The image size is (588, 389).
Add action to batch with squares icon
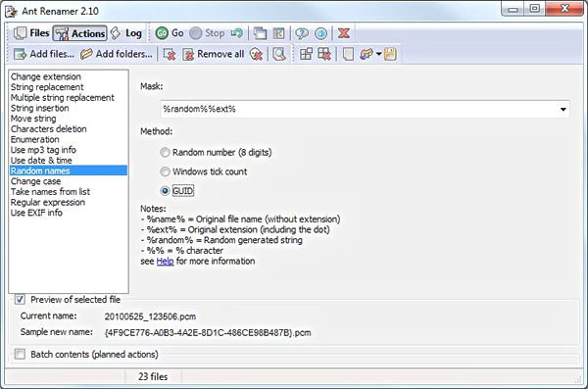tap(306, 55)
